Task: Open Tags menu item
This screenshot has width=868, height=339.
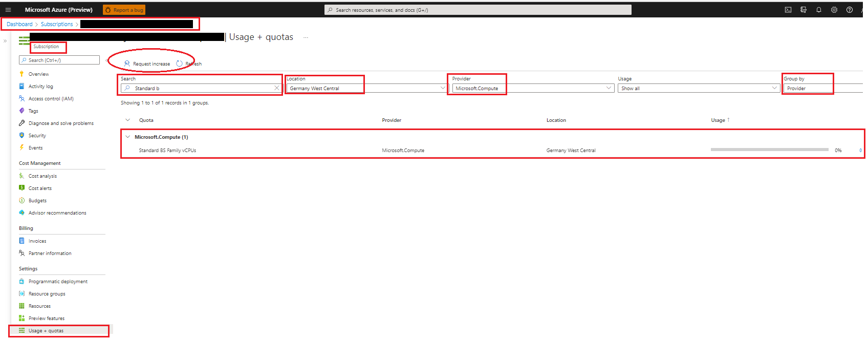Action: click(33, 111)
